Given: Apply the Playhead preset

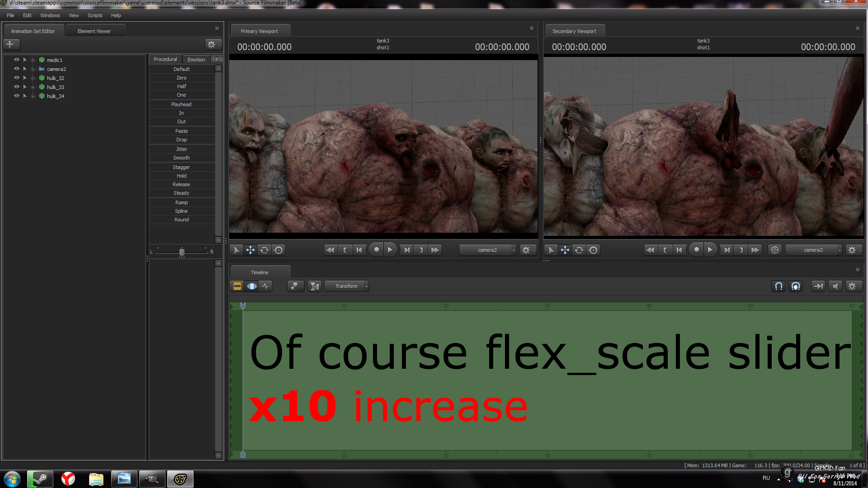Looking at the screenshot, I should 182,104.
